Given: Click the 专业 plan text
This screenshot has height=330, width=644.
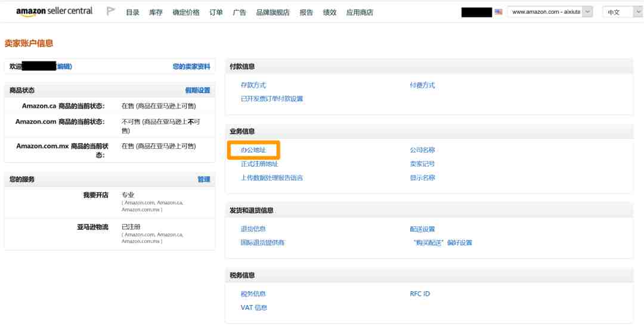Looking at the screenshot, I should tap(128, 195).
